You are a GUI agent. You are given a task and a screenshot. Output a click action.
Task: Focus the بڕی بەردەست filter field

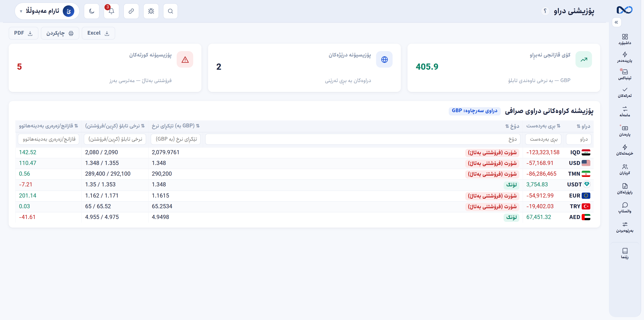[543, 139]
